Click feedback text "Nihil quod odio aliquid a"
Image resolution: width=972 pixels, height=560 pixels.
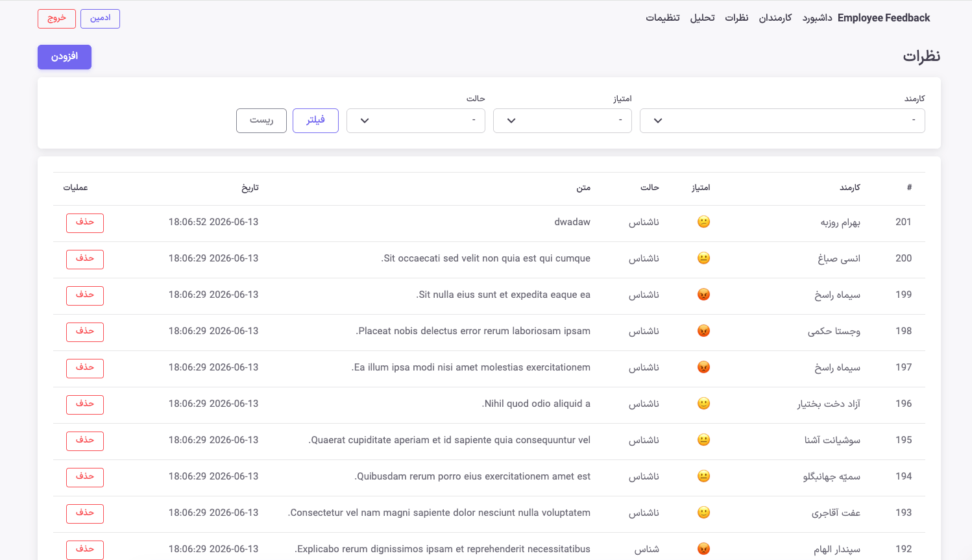[x=536, y=404]
